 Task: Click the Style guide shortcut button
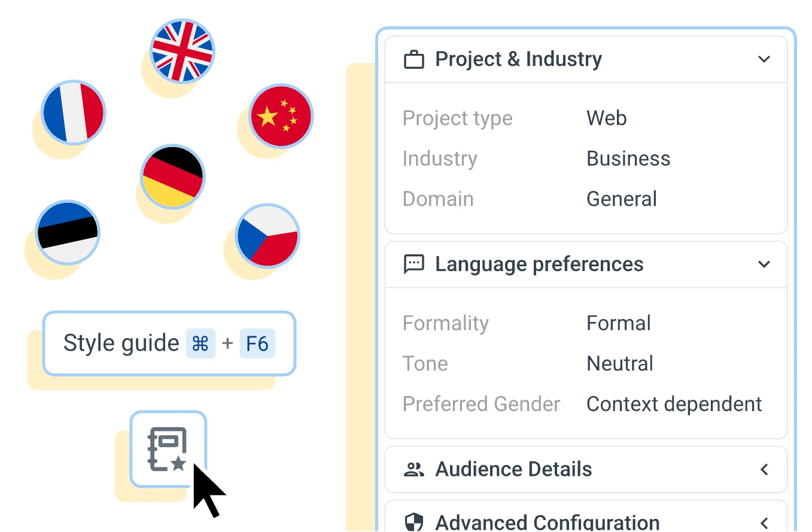click(x=169, y=343)
